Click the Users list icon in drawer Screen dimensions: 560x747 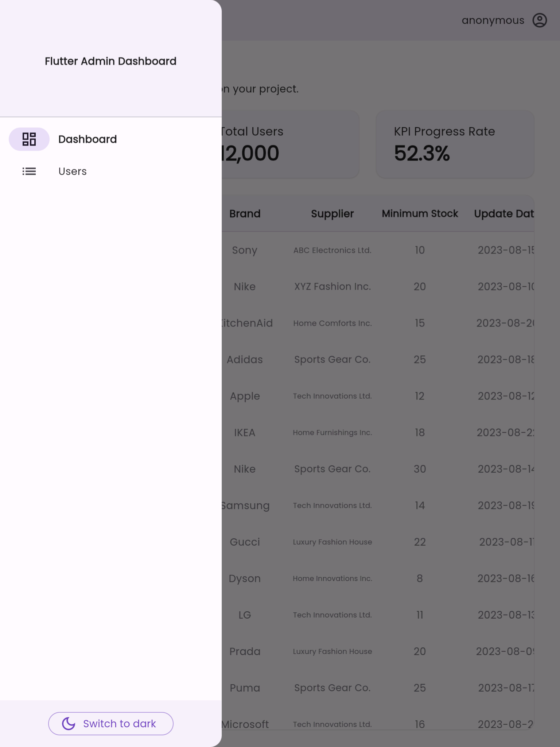(29, 171)
